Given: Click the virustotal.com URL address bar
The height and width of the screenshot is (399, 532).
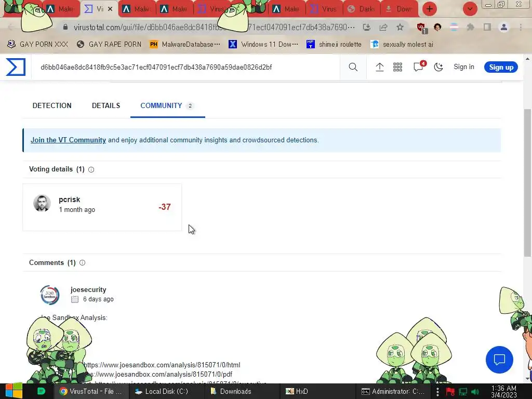Looking at the screenshot, I should tap(214, 27).
